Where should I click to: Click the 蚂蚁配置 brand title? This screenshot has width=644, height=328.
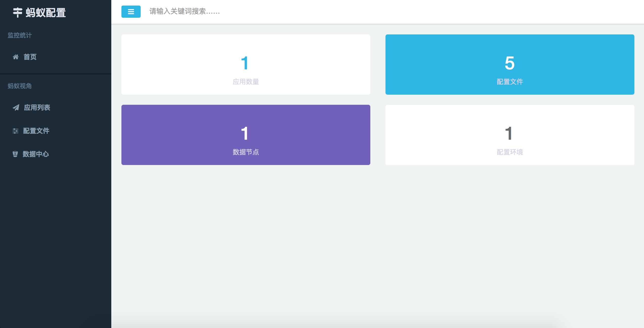tap(46, 12)
